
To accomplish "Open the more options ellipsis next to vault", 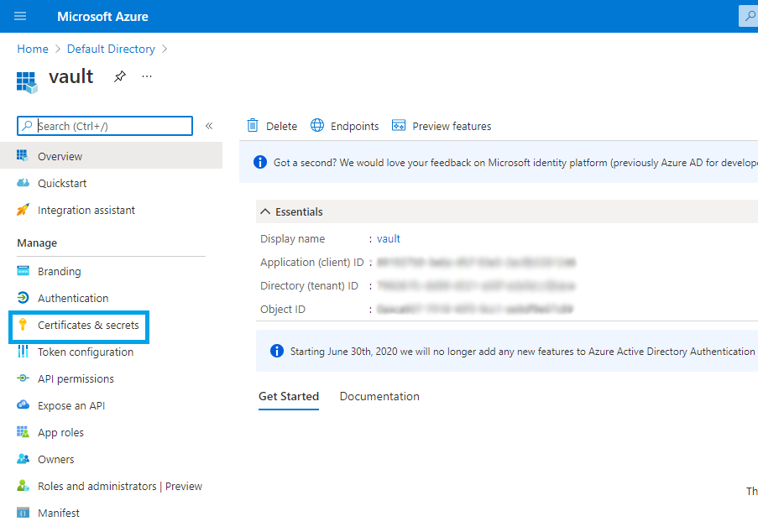I will click(x=147, y=76).
